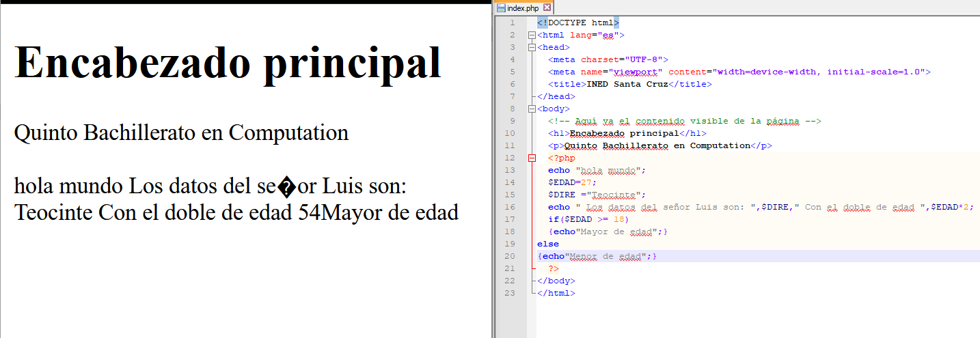Click the $EDAD=27 assignment line

(x=573, y=182)
